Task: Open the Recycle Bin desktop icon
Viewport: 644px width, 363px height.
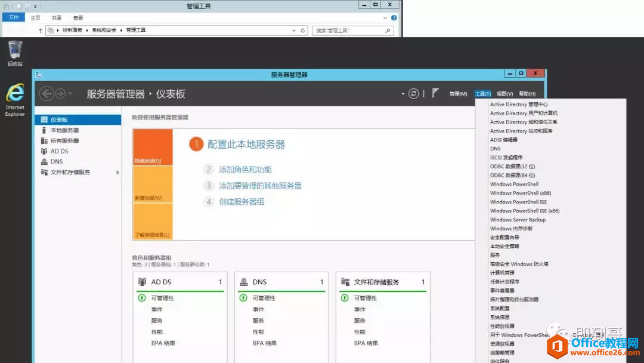Action: [15, 54]
